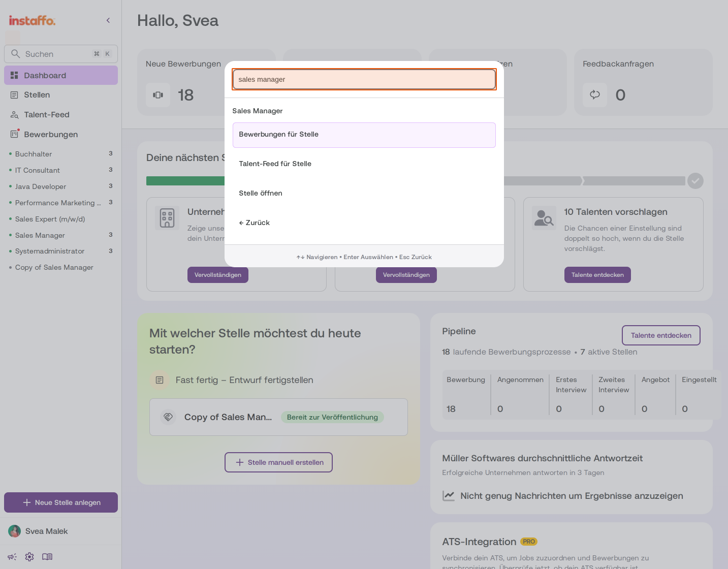Open Copy of Sales Man... draft card
Image resolution: width=728 pixels, height=569 pixels.
[x=278, y=417]
